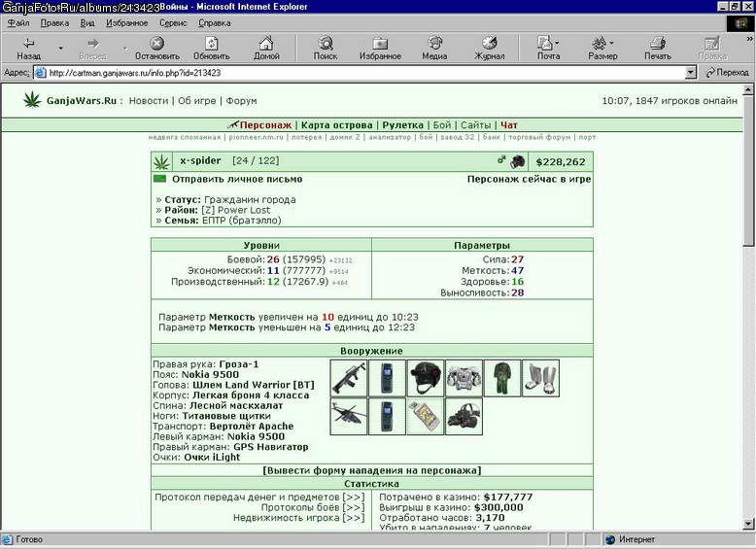This screenshot has width=756, height=549.
Task: Click the Рулетка navigation link
Action: 402,125
